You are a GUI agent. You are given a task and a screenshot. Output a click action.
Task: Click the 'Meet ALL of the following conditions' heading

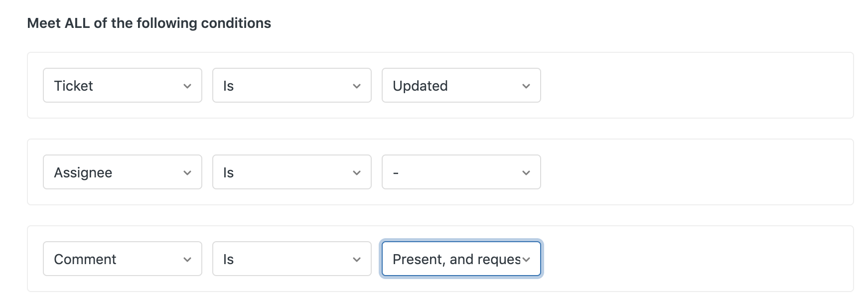click(x=149, y=23)
